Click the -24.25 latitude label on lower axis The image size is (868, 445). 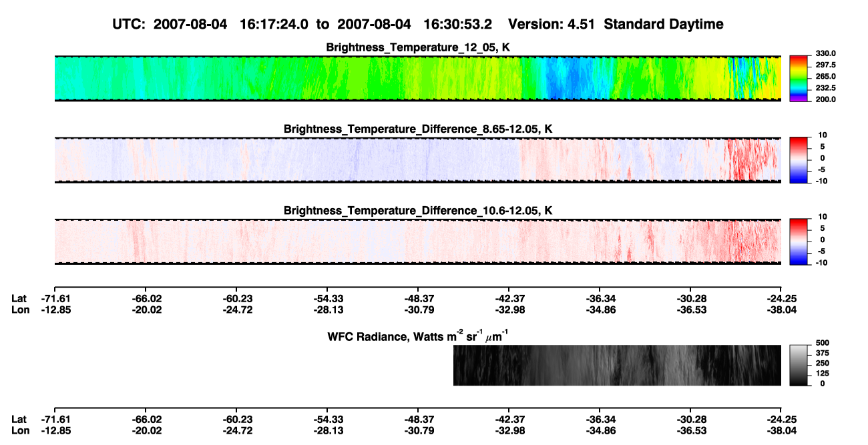(x=781, y=419)
